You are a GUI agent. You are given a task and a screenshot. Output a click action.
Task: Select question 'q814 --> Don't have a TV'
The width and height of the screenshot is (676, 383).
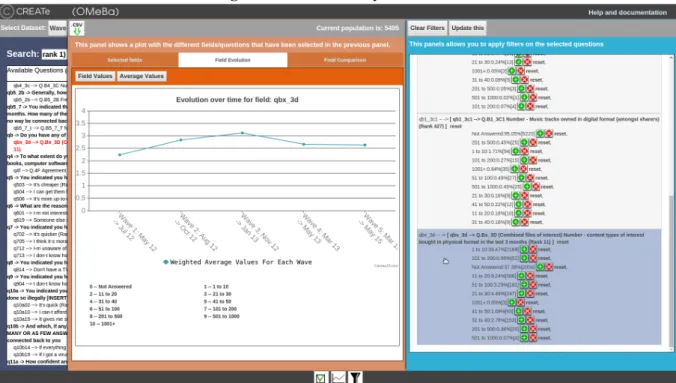pos(40,270)
